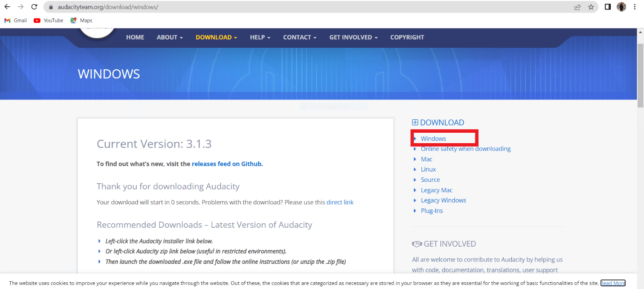Open the COPYRIGHT menu item
This screenshot has width=644, height=289.
click(407, 37)
